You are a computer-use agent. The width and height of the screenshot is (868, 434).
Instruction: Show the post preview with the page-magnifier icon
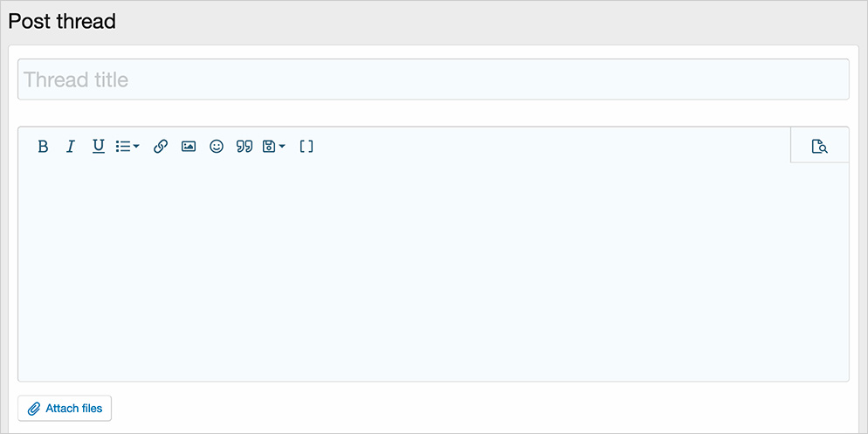[819, 147]
